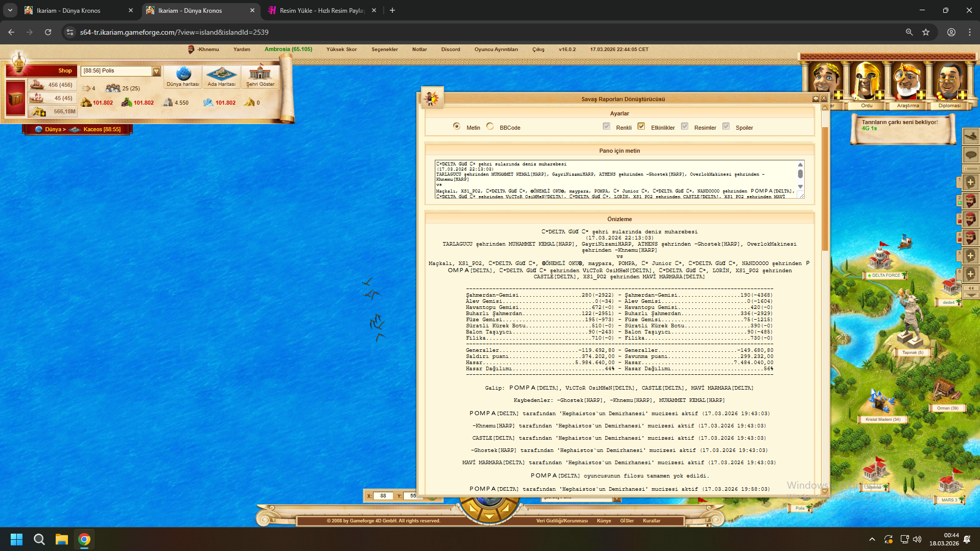Image resolution: width=980 pixels, height=551 pixels.
Task: Toggle the Spoiler checkbox
Action: pyautogui.click(x=726, y=126)
